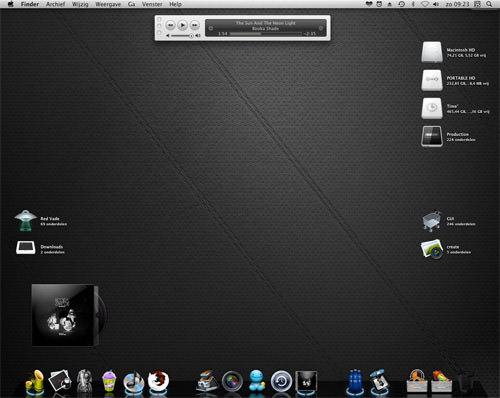Open the Archief menu
Screen dimensions: 500x398
pyautogui.click(x=55, y=4)
